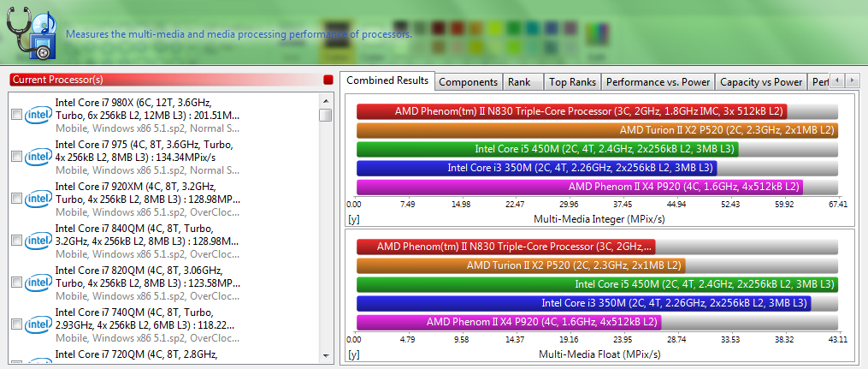Switch to the Components tab

469,82
